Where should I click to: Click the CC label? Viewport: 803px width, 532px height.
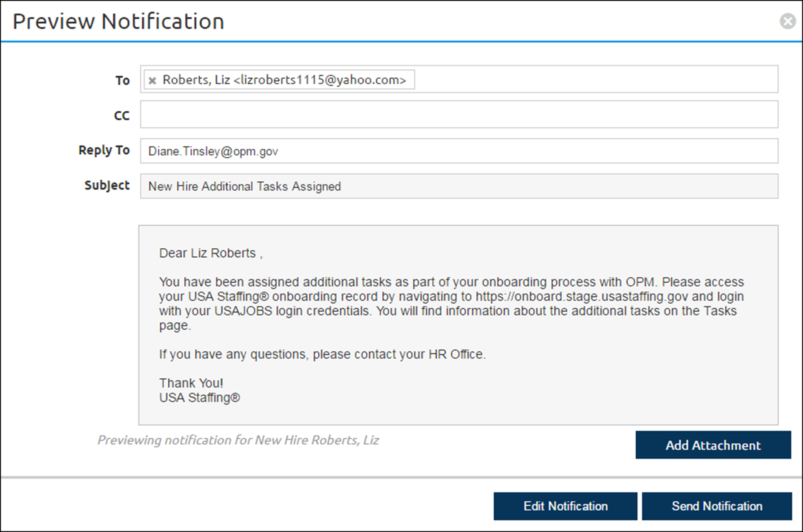click(121, 116)
